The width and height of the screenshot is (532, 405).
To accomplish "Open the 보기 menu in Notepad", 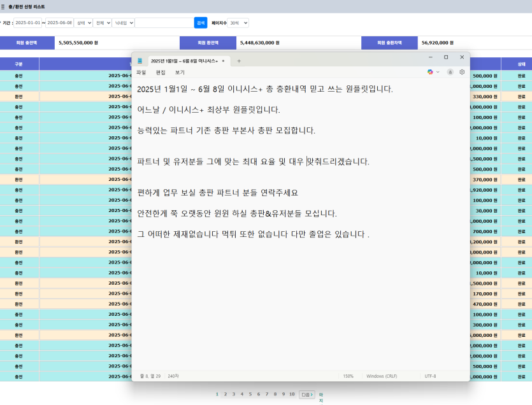I will point(180,72).
